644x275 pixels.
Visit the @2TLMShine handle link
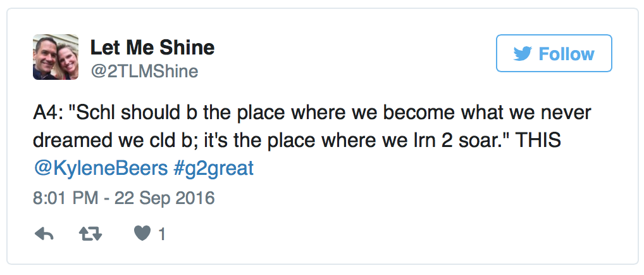[144, 71]
